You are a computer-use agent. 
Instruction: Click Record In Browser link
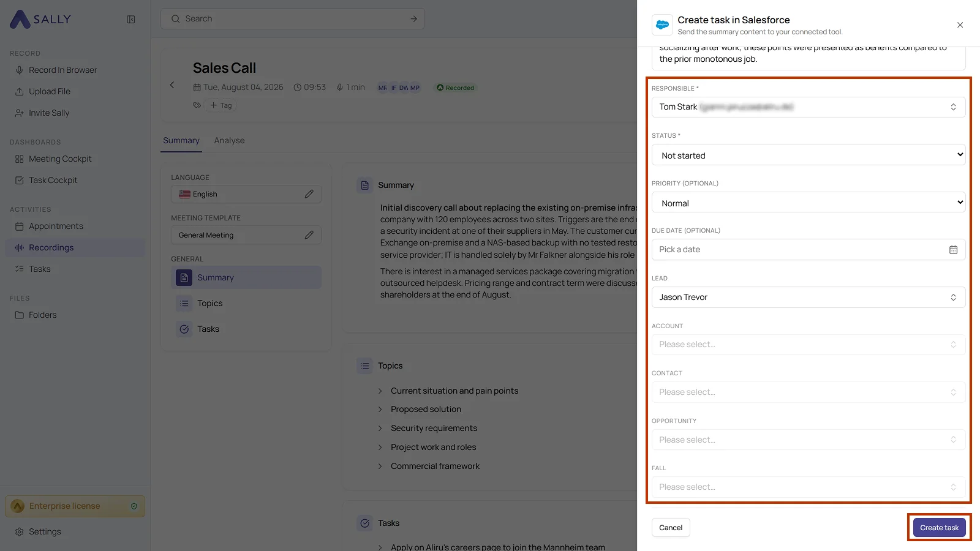pyautogui.click(x=62, y=70)
